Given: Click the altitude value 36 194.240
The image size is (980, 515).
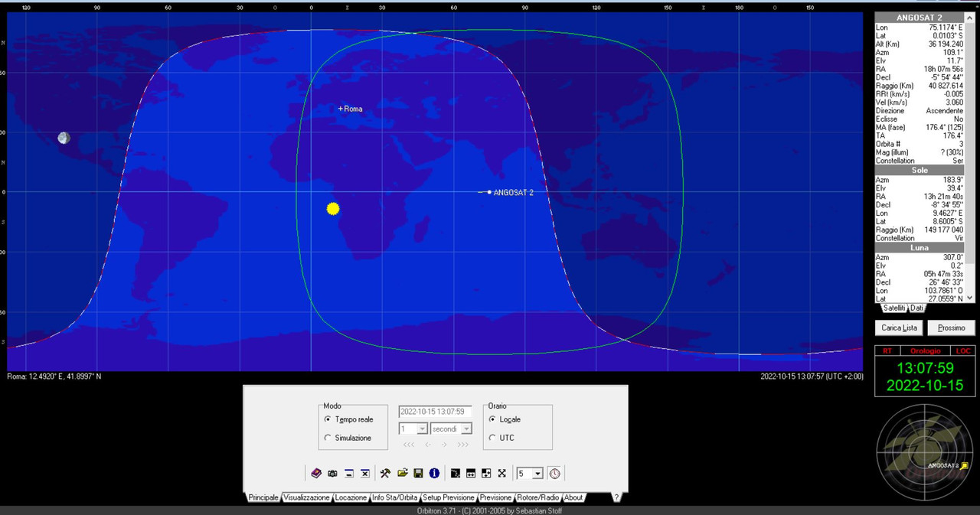Looking at the screenshot, I should pos(946,44).
